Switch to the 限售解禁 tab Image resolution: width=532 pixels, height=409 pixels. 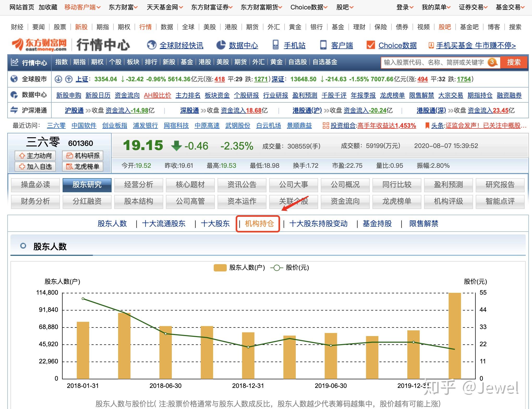coord(424,224)
